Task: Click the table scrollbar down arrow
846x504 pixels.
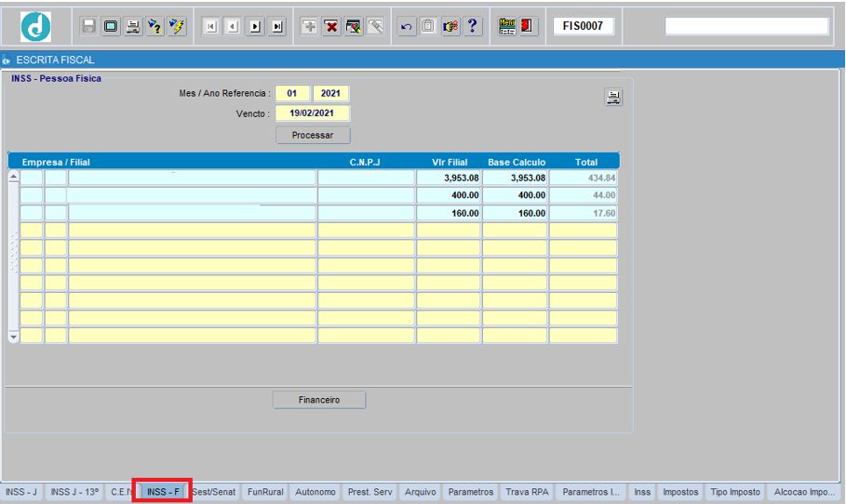Action: 13,337
